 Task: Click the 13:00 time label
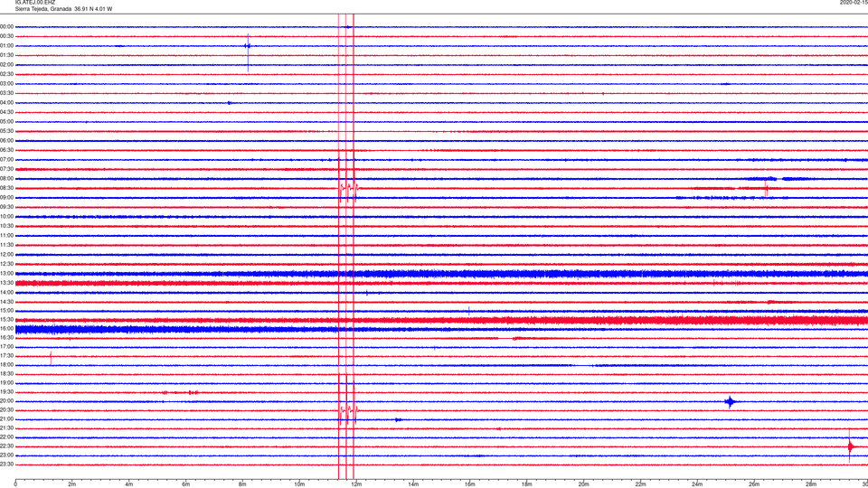click(6, 273)
